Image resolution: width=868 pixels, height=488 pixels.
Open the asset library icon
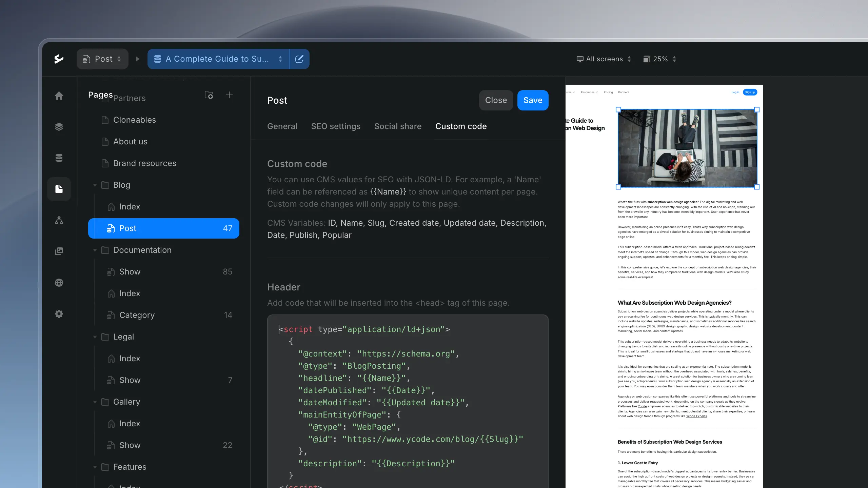59,251
